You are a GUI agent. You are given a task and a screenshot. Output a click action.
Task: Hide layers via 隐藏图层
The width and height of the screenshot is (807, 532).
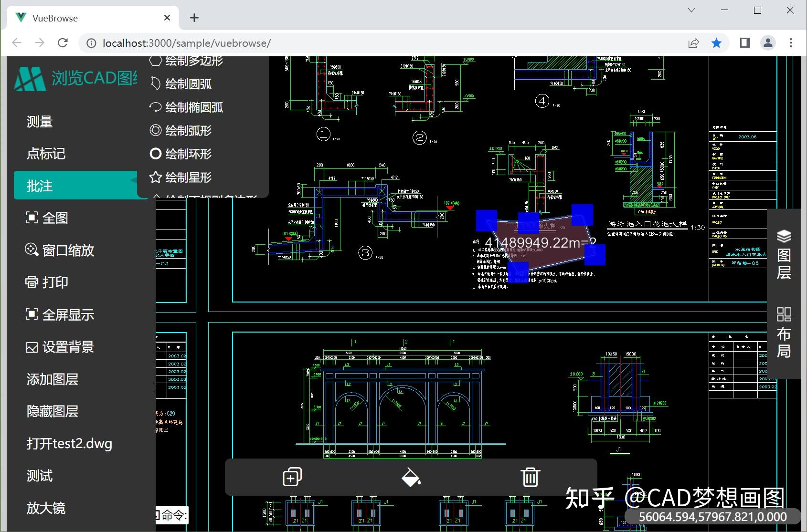click(53, 411)
